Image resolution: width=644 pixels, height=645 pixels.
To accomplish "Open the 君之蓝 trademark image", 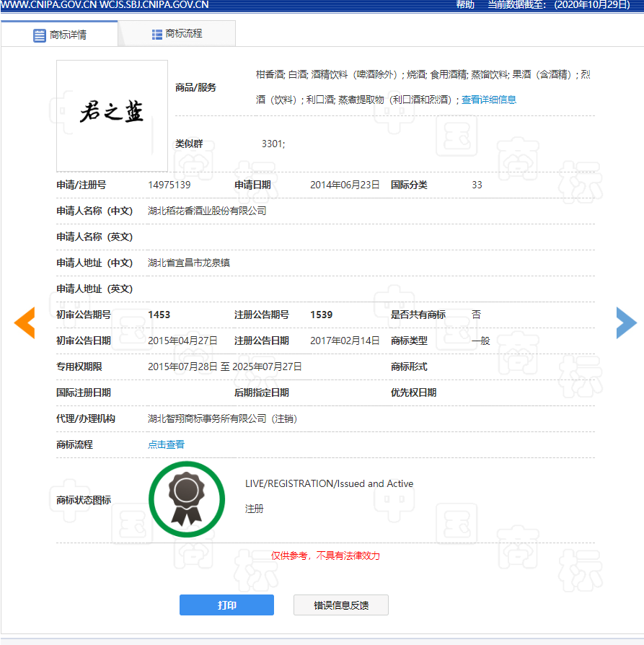I will (x=112, y=115).
